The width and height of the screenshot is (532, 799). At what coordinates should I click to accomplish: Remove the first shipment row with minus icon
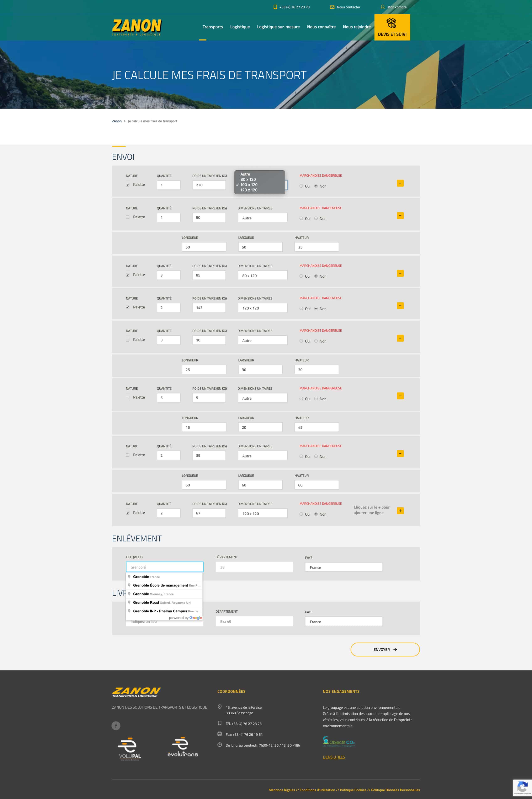pos(400,183)
